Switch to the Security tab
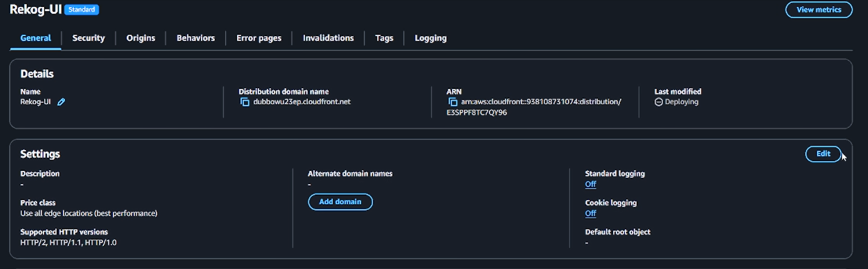 point(88,38)
